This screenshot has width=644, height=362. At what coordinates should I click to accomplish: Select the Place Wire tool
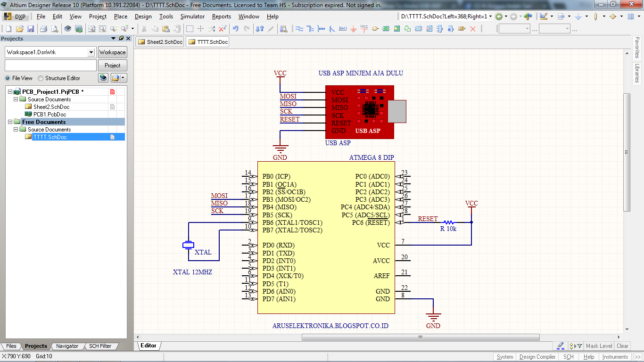(299, 28)
